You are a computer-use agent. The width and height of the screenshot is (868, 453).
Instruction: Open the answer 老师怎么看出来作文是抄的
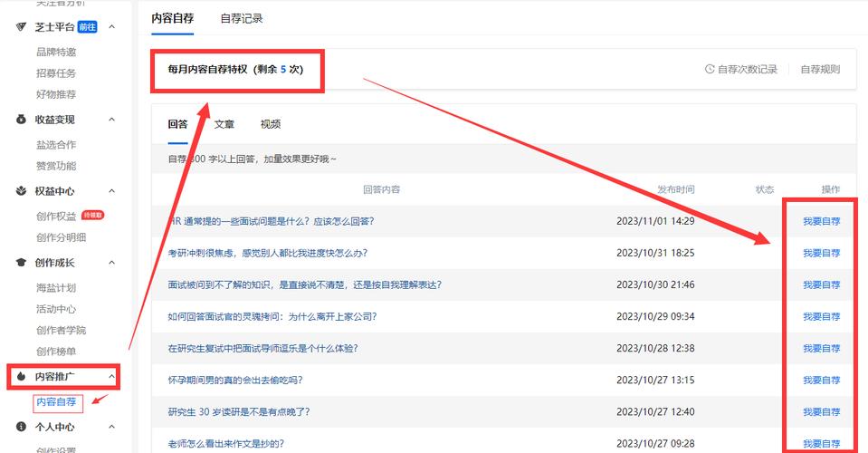point(226,444)
